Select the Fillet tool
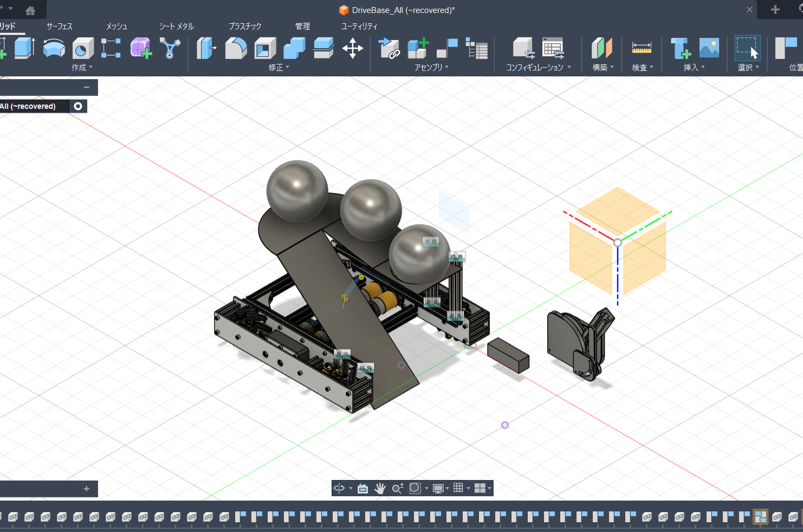 (x=236, y=48)
